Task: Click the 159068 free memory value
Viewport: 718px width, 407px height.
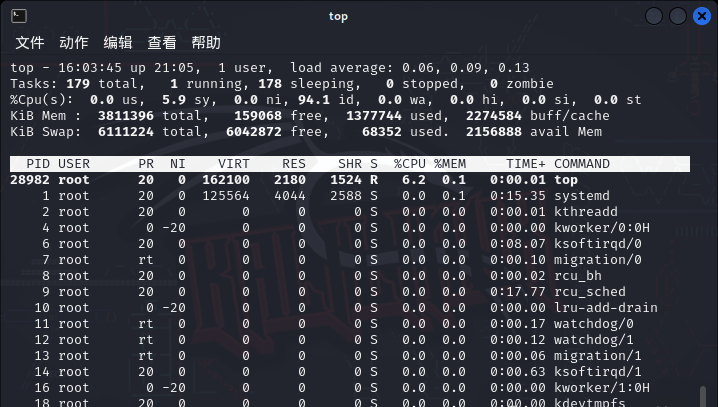Action: (258, 116)
